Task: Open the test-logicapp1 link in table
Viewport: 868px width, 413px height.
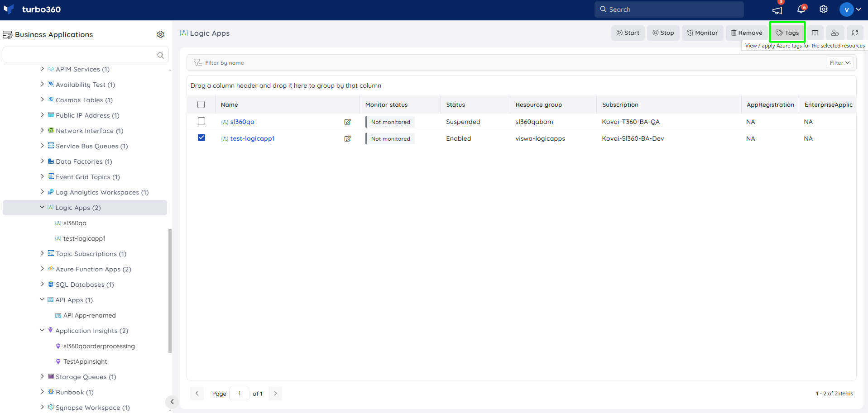Action: pyautogui.click(x=252, y=138)
